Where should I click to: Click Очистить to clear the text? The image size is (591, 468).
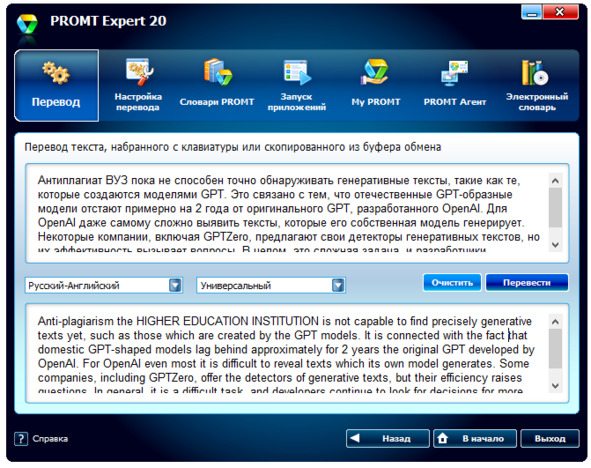(452, 283)
